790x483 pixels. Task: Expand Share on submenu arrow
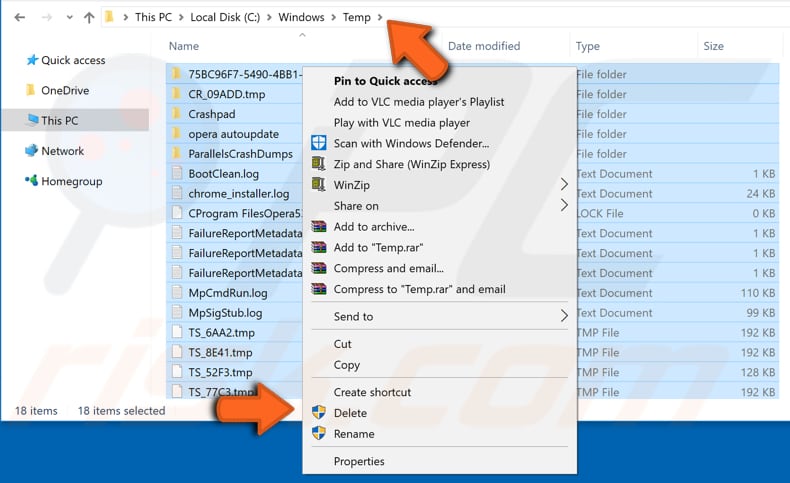click(564, 205)
